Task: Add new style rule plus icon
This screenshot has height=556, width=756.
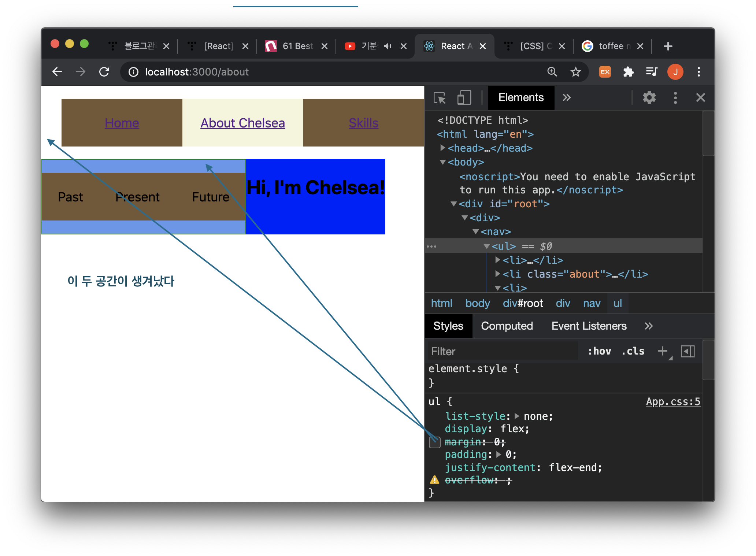Action: (662, 351)
